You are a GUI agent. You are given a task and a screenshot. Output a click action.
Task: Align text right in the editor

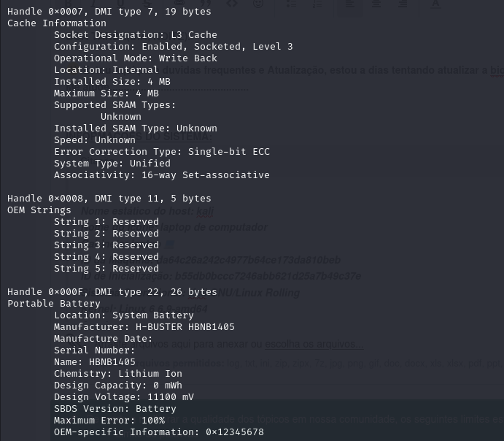(403, 3)
